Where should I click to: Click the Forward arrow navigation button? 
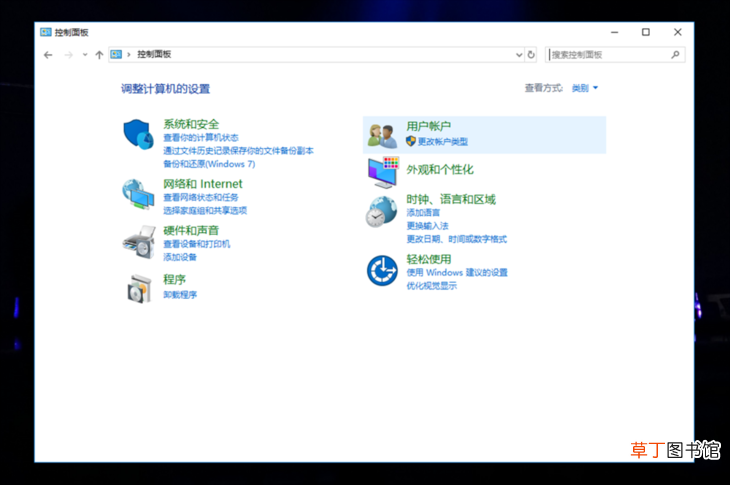click(68, 55)
